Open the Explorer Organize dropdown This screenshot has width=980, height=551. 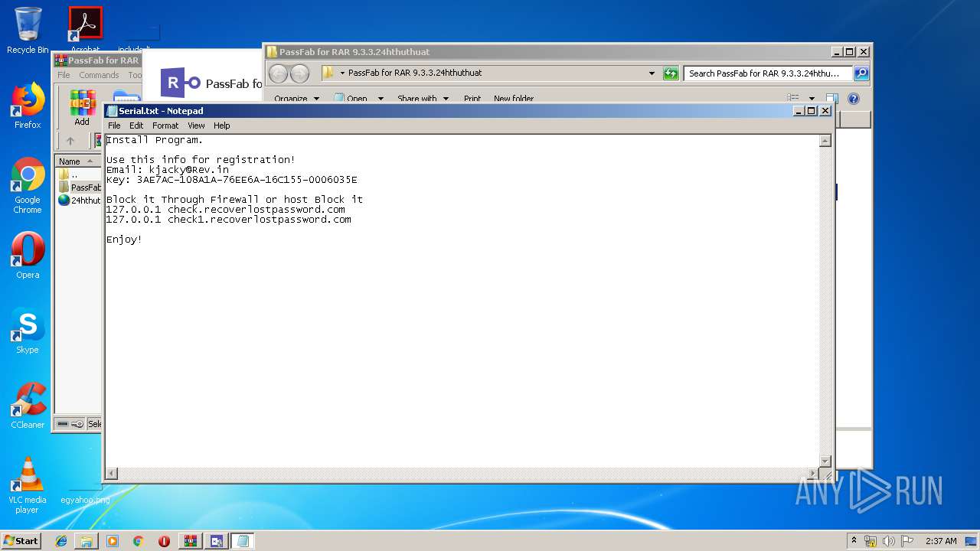pos(296,99)
